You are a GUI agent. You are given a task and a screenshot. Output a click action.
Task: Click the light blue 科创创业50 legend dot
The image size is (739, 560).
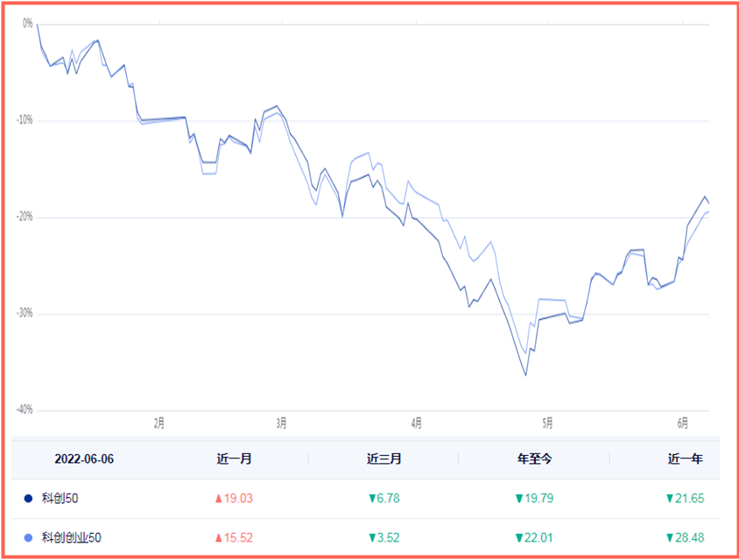29,537
